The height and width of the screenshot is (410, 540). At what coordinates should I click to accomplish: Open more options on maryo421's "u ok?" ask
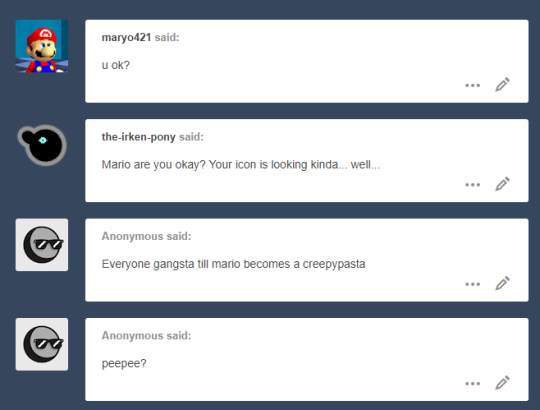pyautogui.click(x=472, y=85)
